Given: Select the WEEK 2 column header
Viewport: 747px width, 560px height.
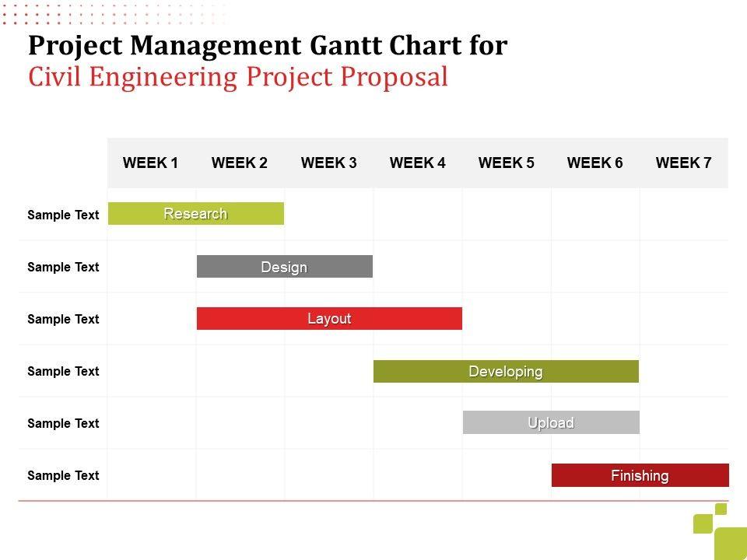Looking at the screenshot, I should coord(240,163).
